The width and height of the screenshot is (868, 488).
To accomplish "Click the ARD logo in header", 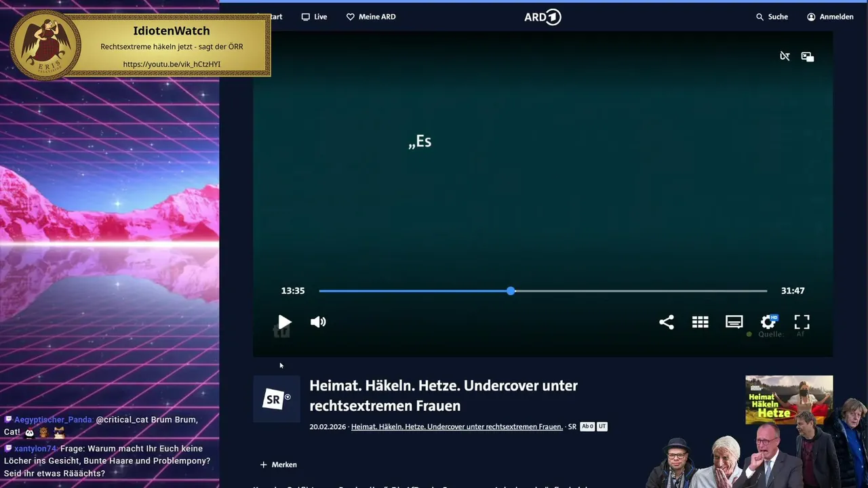I will click(x=542, y=17).
